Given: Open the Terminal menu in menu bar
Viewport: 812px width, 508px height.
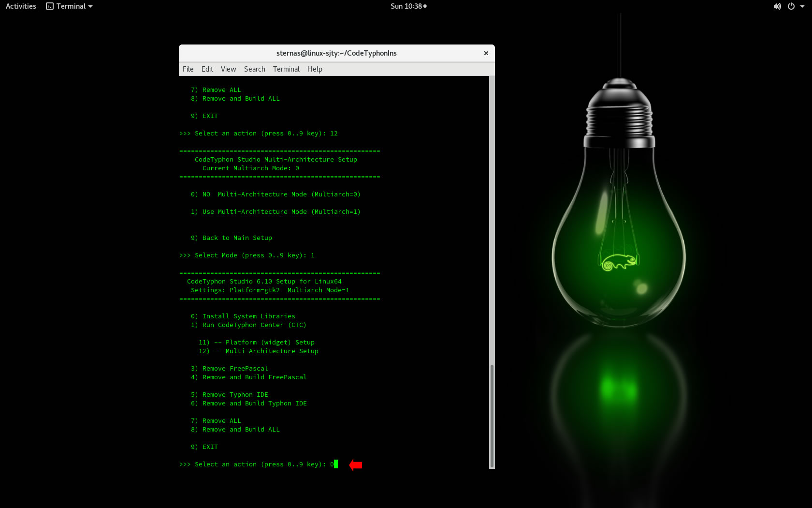Looking at the screenshot, I should [x=287, y=69].
